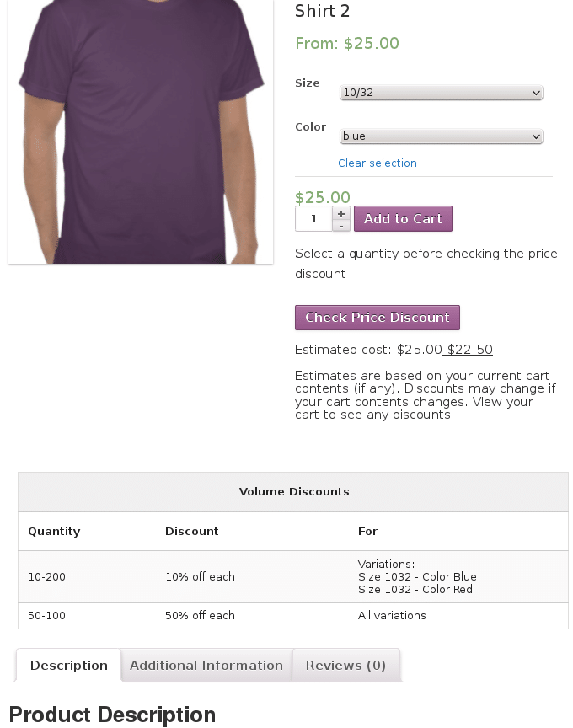Switch to the Description tab

[69, 666]
